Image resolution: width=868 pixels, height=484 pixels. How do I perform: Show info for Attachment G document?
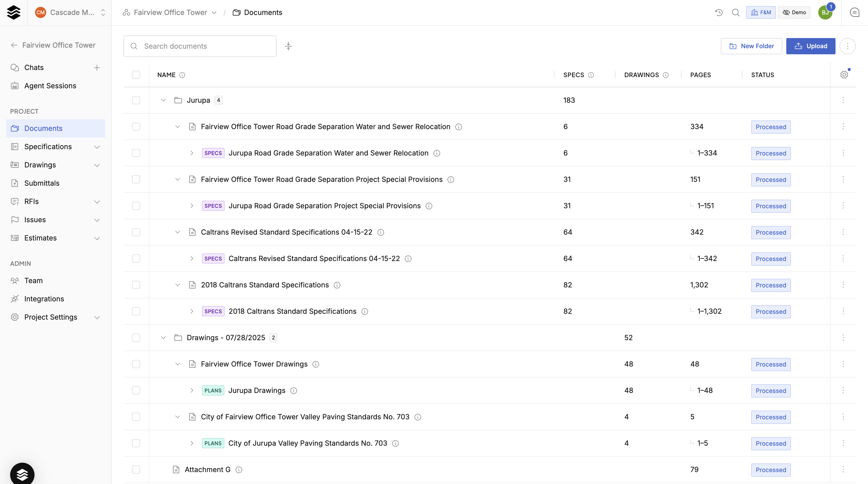point(239,470)
